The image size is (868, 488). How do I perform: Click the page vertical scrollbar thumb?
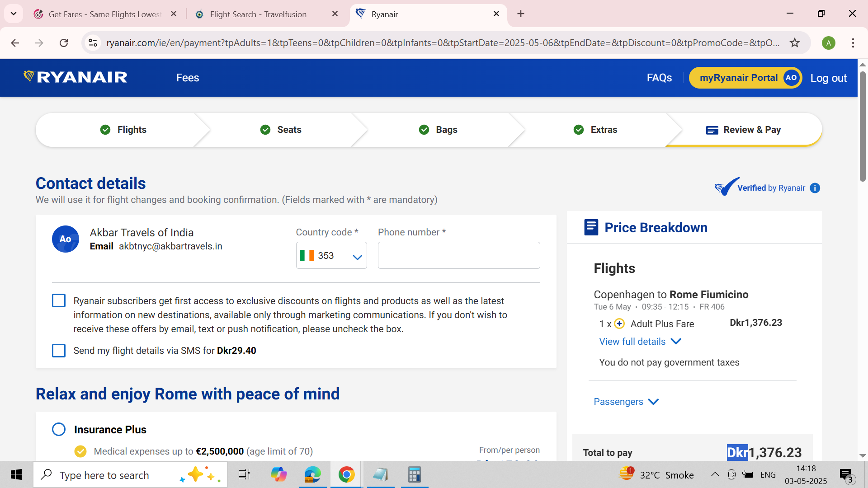(863, 127)
